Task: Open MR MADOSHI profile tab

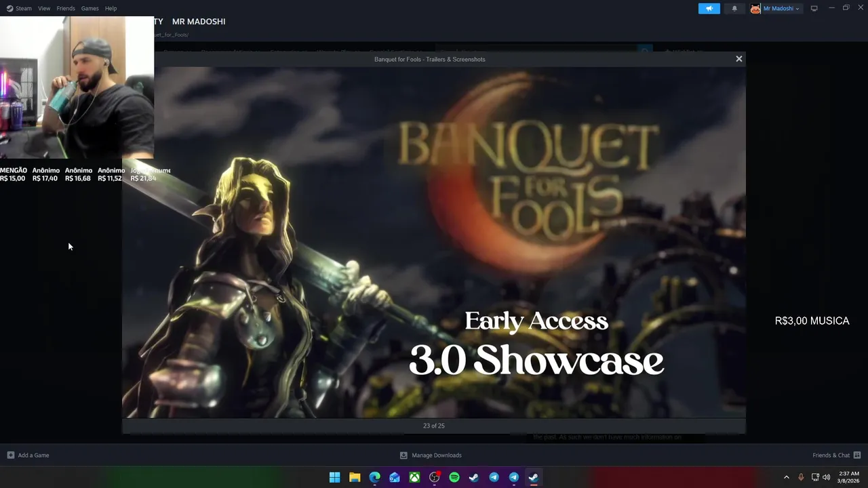Action: point(199,22)
